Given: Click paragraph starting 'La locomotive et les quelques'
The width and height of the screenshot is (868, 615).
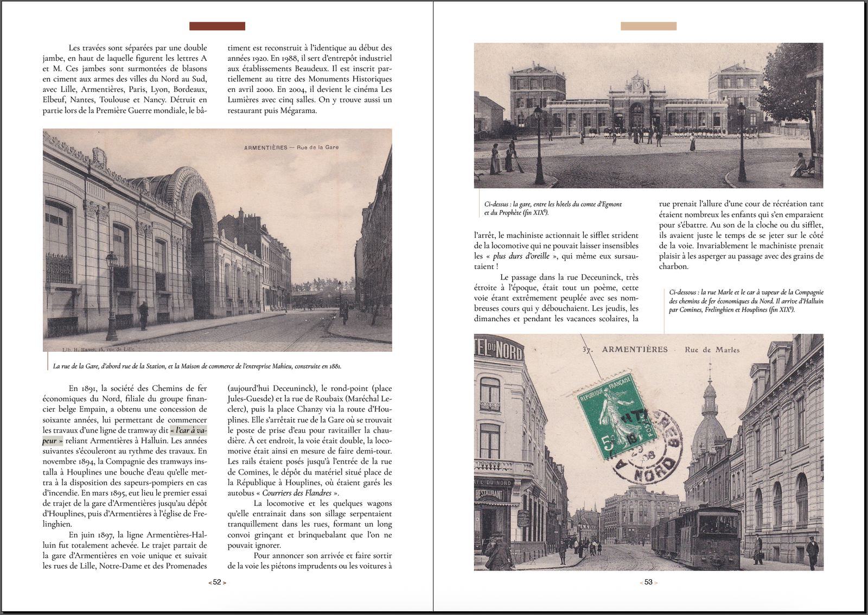Looking at the screenshot, I should 310,524.
